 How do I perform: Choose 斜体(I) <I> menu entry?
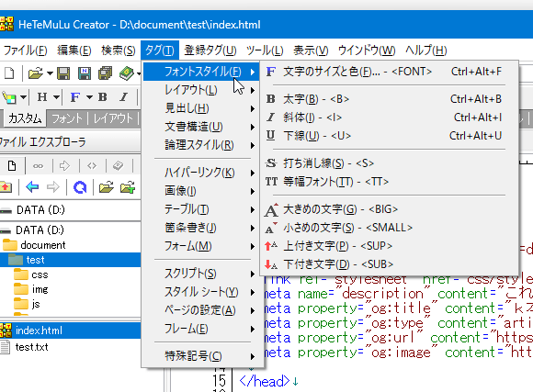tap(390, 118)
